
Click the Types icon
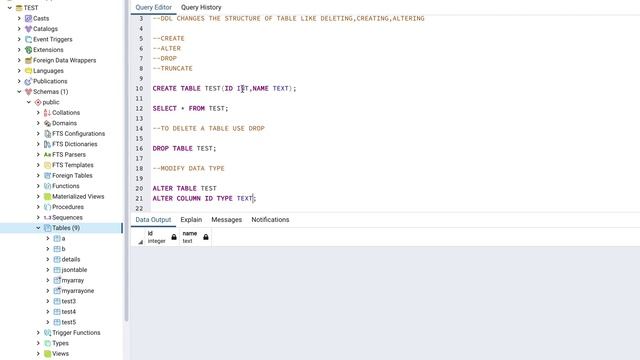pyautogui.click(x=47, y=343)
